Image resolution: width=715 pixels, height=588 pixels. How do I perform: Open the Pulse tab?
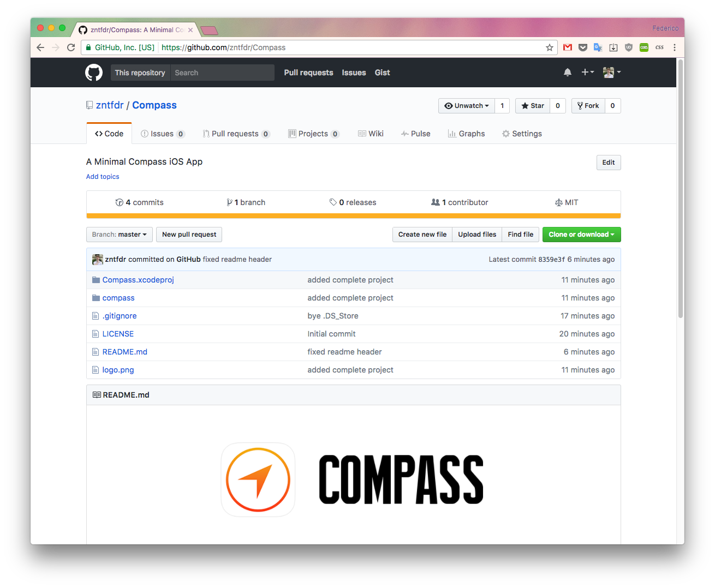416,134
